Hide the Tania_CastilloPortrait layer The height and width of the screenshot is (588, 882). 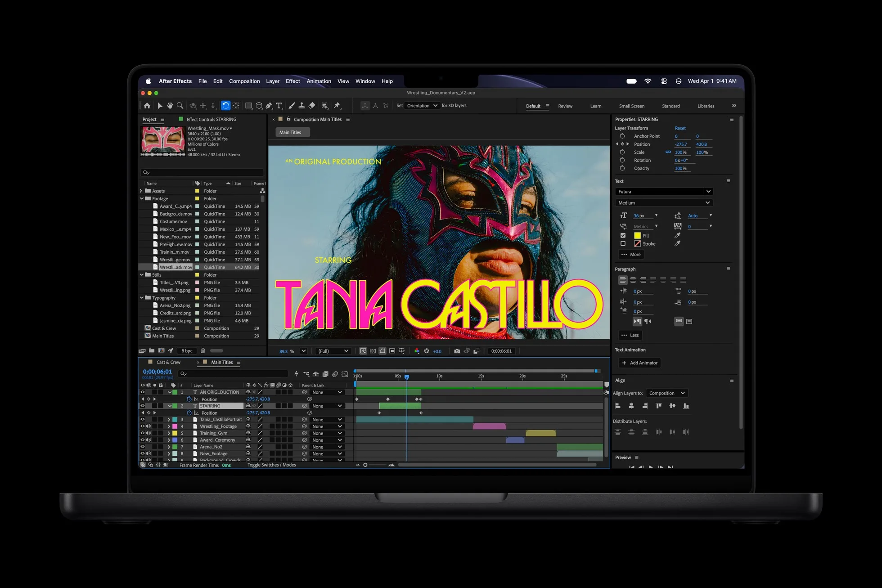(x=143, y=419)
